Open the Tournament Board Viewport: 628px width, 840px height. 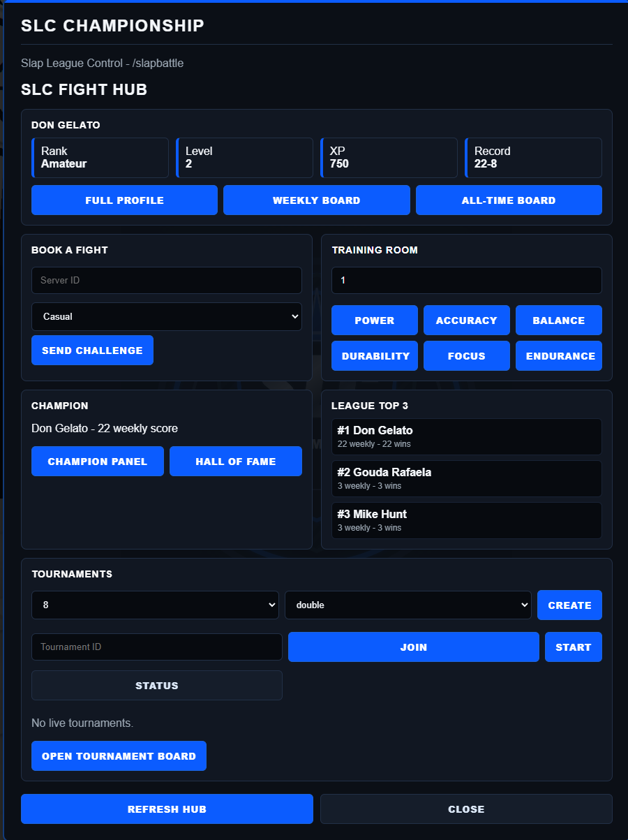(119, 756)
